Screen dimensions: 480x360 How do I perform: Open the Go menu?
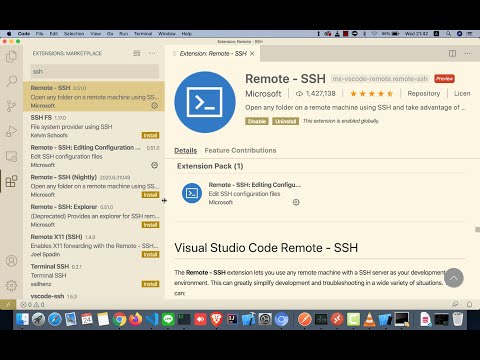coord(110,34)
